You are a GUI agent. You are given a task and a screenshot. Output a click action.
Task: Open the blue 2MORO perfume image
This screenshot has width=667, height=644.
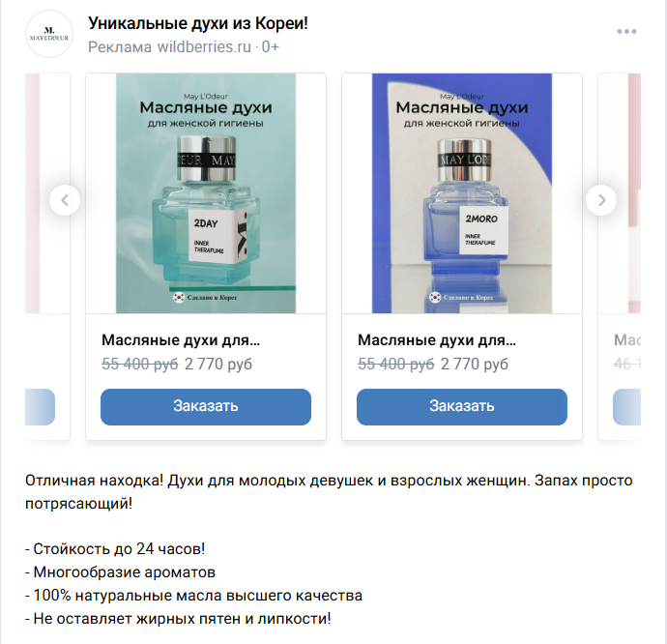coord(462,193)
